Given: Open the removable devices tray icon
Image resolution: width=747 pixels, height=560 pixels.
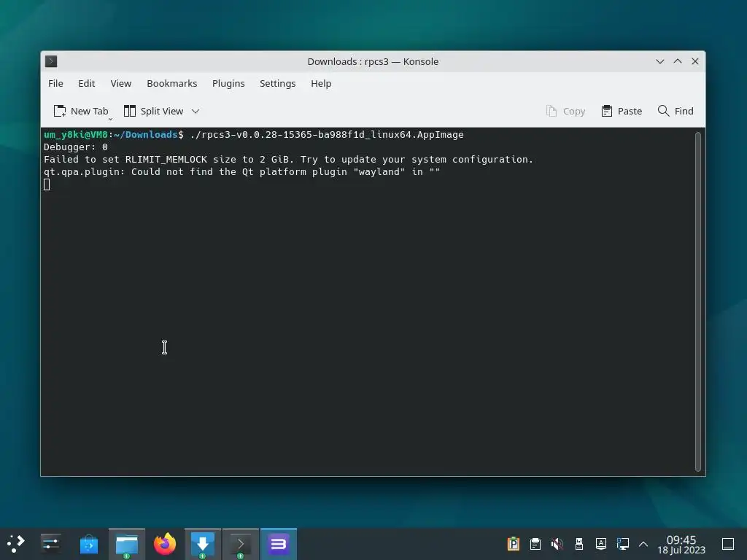Looking at the screenshot, I should click(578, 544).
